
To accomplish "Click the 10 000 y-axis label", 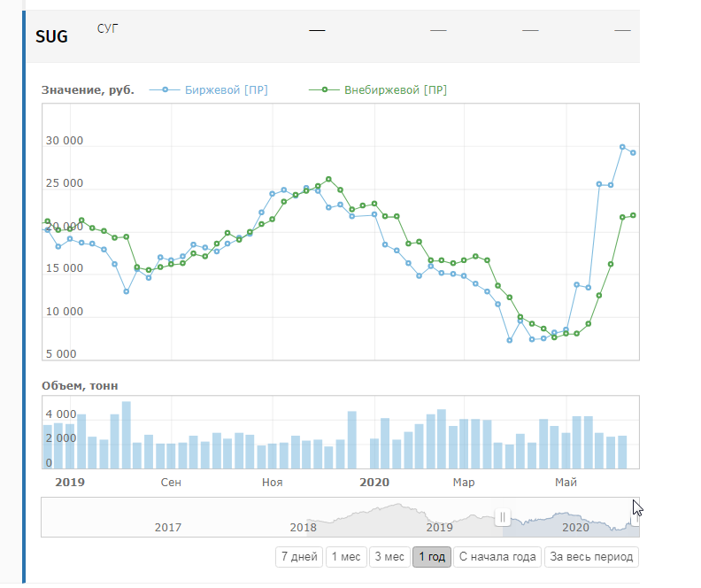I will point(65,312).
